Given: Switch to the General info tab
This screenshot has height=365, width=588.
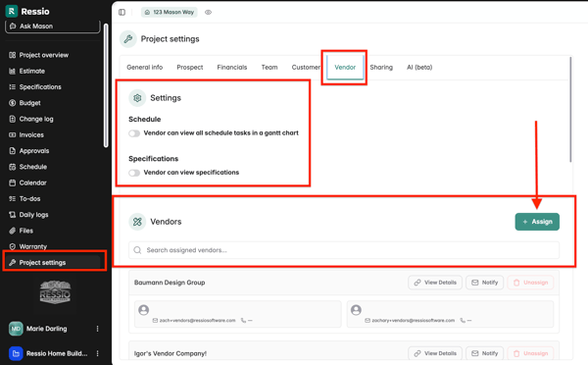Looking at the screenshot, I should [145, 68].
